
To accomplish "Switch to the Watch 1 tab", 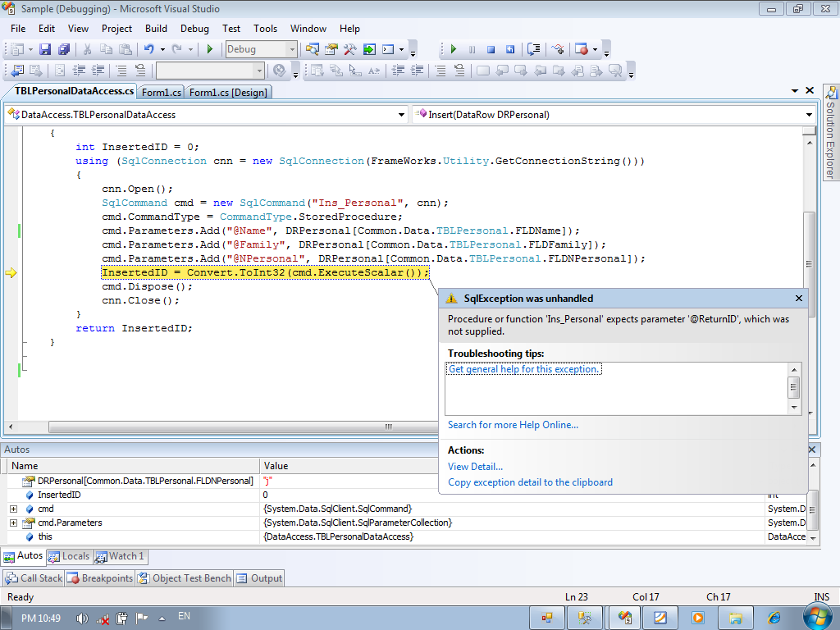I will (x=120, y=557).
